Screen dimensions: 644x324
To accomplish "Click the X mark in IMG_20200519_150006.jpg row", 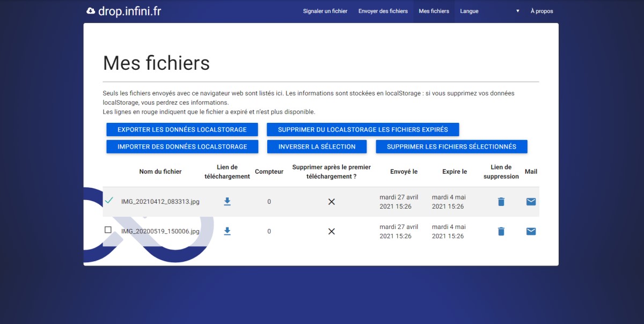I will tap(332, 231).
